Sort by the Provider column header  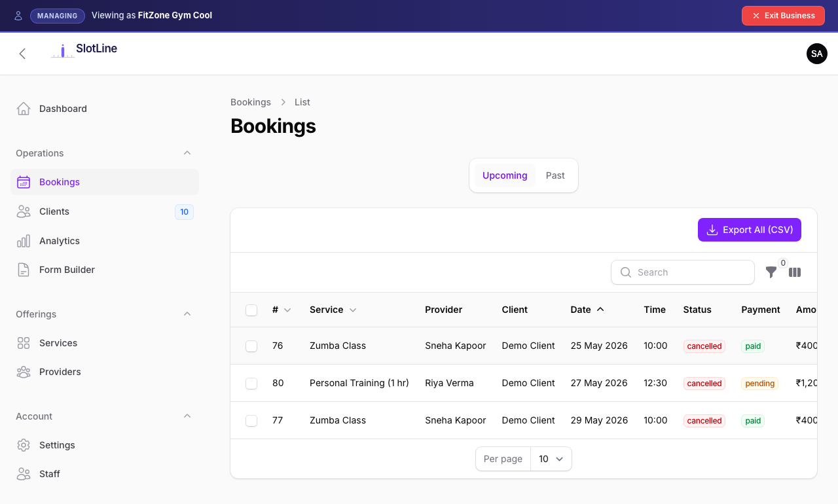point(444,310)
